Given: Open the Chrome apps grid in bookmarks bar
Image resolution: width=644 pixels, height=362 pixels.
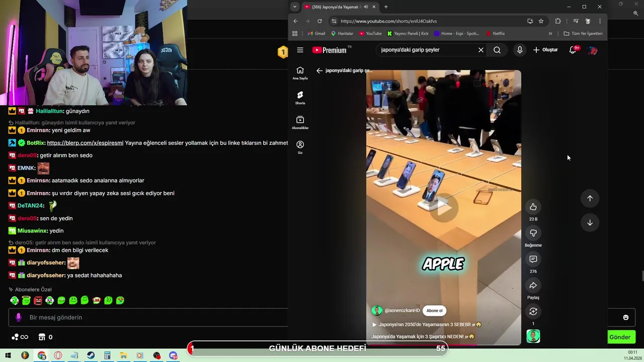Looking at the screenshot, I should 295,34.
